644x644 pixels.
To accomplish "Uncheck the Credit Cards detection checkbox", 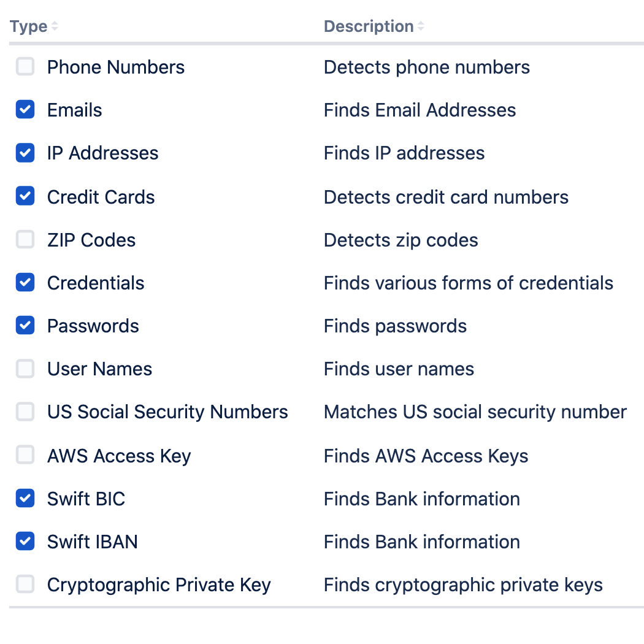I will (x=25, y=196).
